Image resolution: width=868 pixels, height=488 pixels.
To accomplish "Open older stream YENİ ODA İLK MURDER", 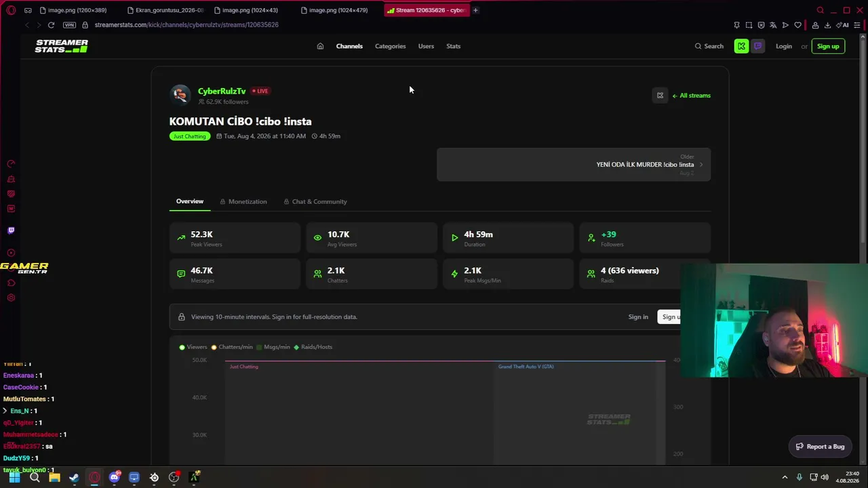I will click(574, 165).
